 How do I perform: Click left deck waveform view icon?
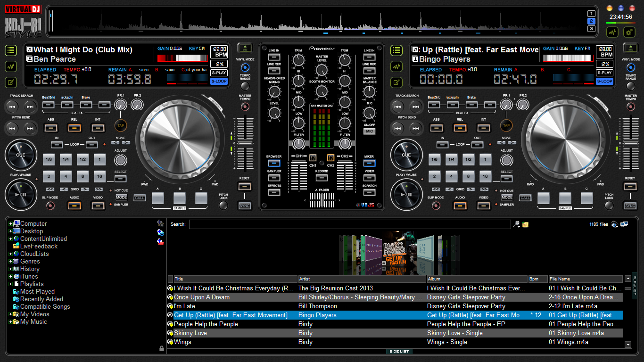(x=11, y=66)
